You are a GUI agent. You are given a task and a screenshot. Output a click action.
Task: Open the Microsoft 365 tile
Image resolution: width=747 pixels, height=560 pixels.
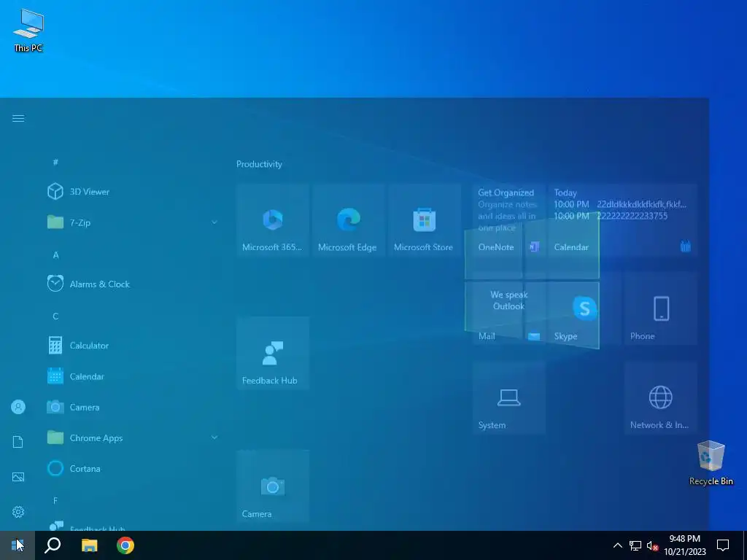273,221
